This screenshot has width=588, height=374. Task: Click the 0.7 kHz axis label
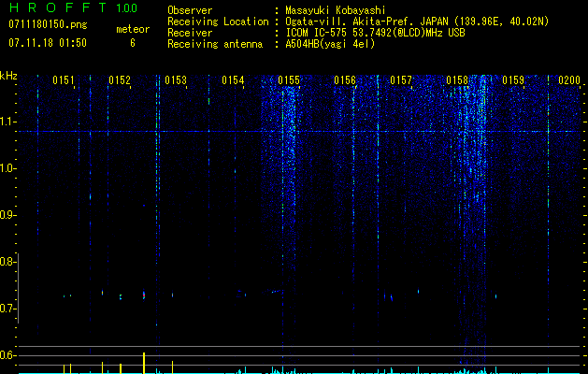point(7,309)
